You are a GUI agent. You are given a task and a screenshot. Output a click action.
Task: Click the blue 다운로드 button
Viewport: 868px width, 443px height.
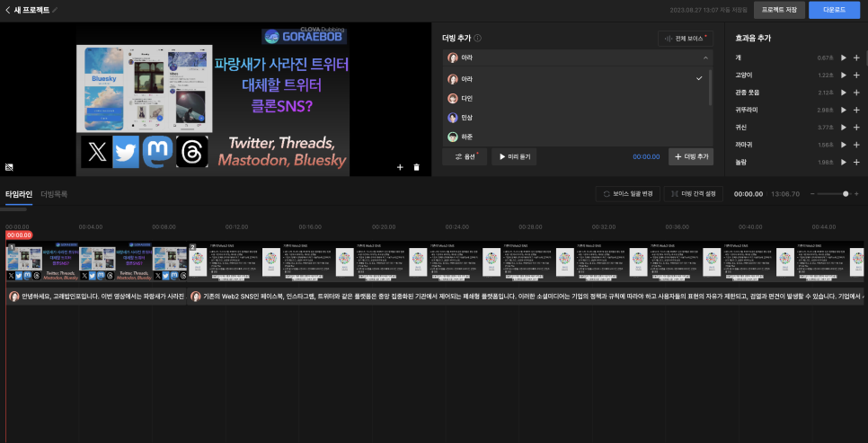click(x=834, y=10)
